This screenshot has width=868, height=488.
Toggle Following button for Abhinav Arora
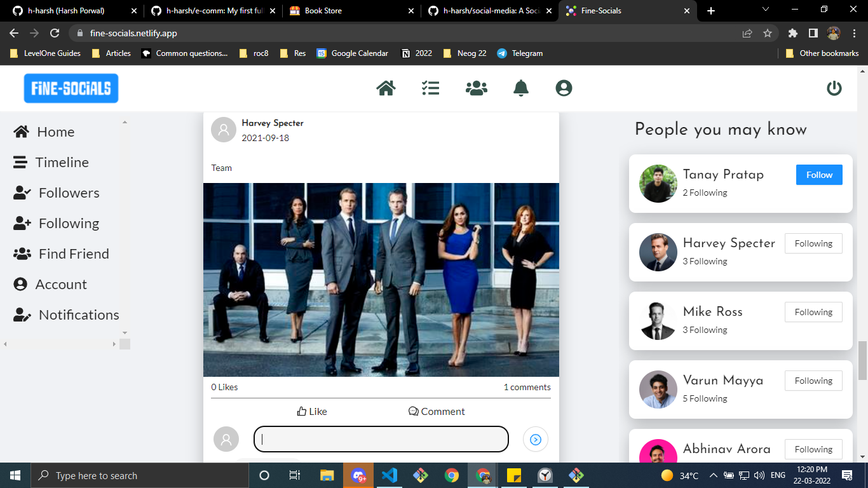click(813, 449)
